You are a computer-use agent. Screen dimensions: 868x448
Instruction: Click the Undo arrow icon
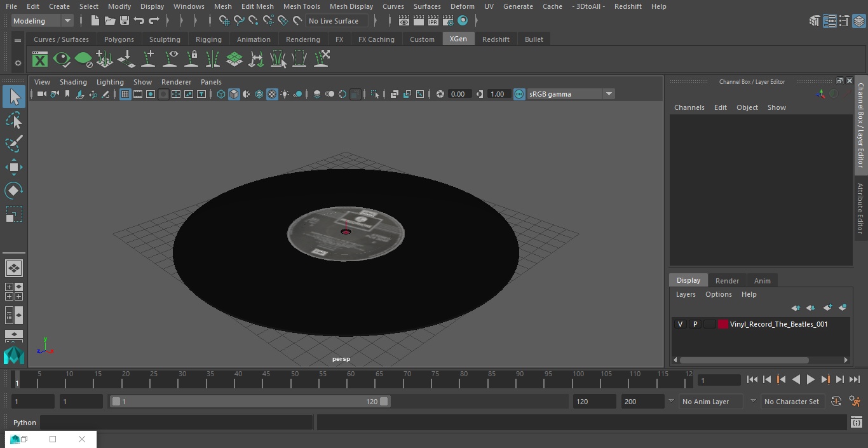(x=139, y=21)
